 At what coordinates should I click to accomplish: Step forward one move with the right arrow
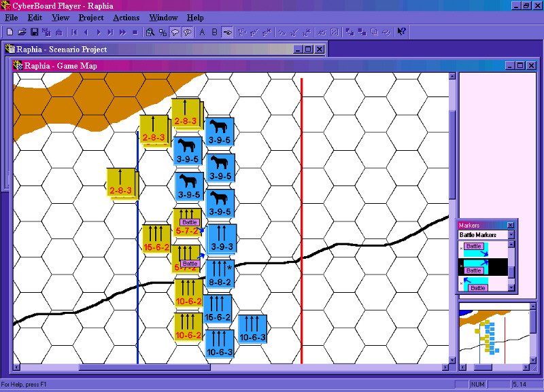(99, 32)
